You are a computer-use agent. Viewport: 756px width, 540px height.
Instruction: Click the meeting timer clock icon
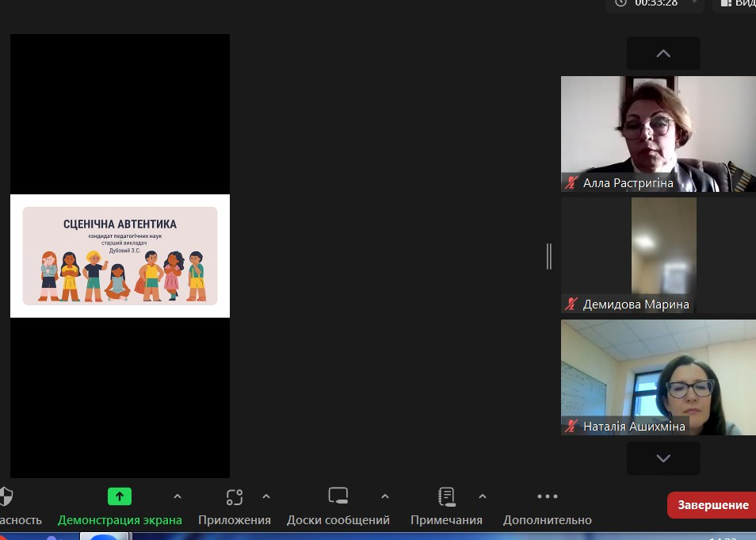coord(621,2)
